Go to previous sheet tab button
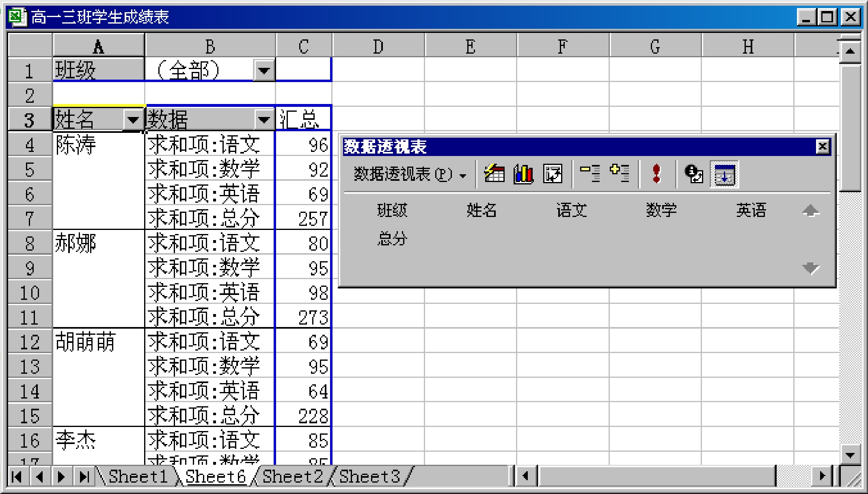Viewport: 868px width, 494px height. (x=40, y=476)
